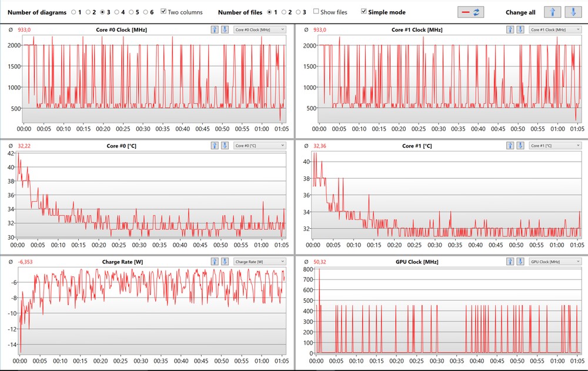This screenshot has width=588, height=371.
Task: Click the up arrow in Core #1 Clock panel
Action: point(510,29)
